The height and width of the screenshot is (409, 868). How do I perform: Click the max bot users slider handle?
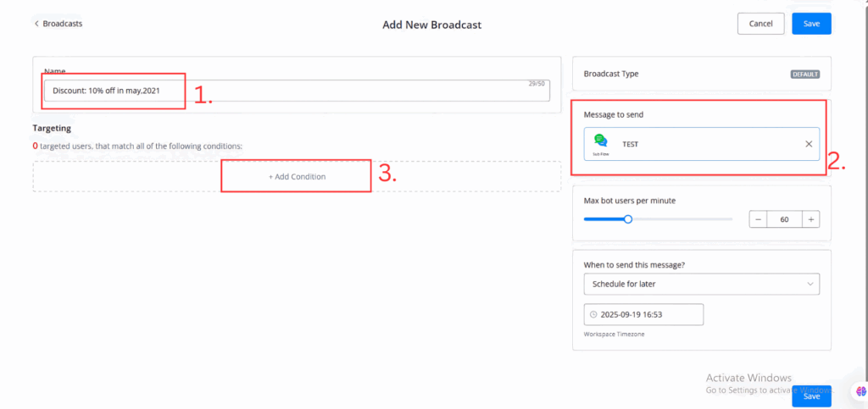(628, 219)
